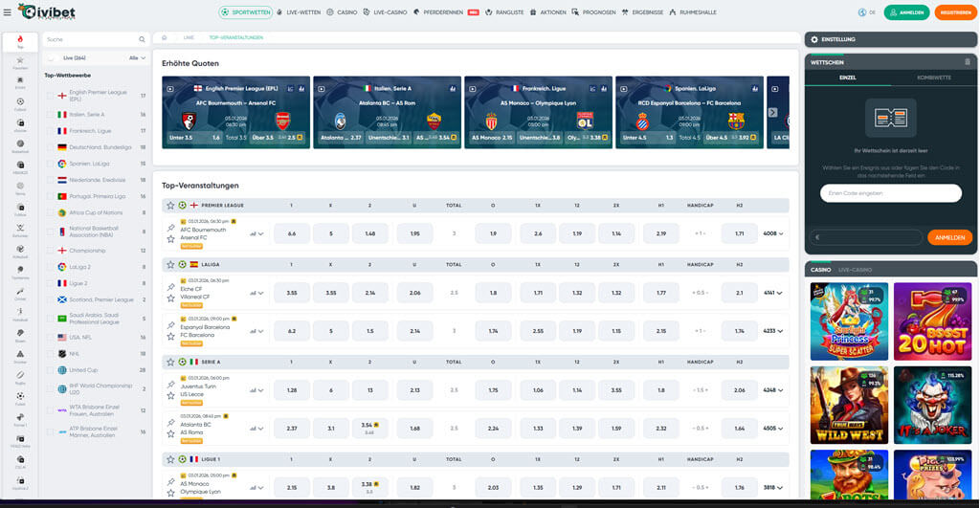Toggle the Live (264) switch
This screenshot has width=980, height=508.
(54, 57)
